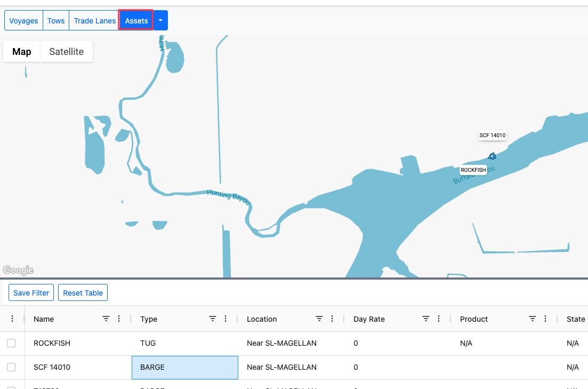Click the ROCKFISH row location 'Near SL-MAGELLAN'

(x=281, y=343)
